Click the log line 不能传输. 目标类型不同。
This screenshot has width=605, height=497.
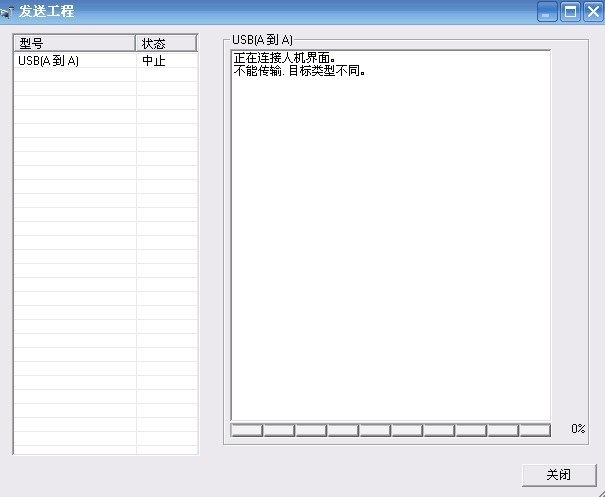(299, 71)
